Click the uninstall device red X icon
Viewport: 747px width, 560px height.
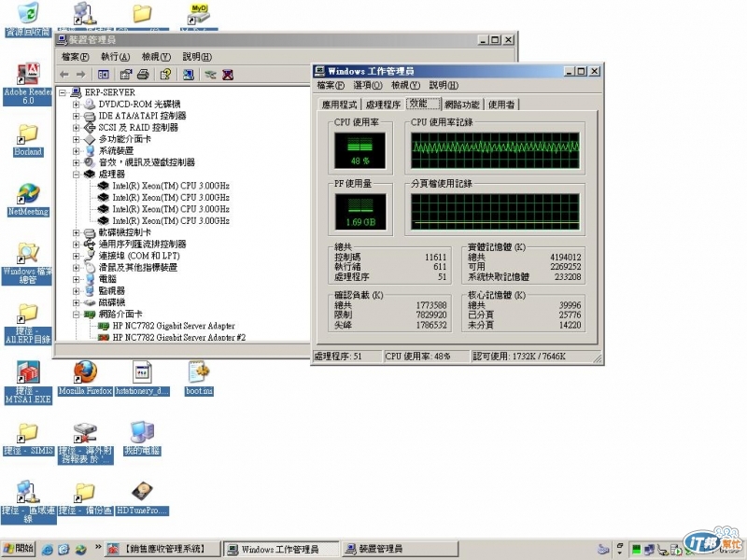(228, 75)
